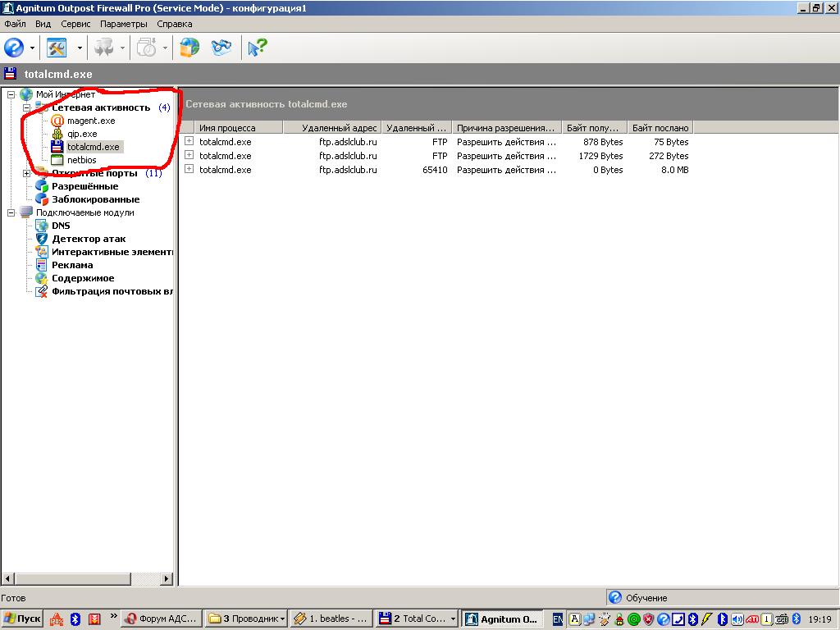The width and height of the screenshot is (840, 630).
Task: Click the grayed log clock toolbar icon
Action: point(146,48)
